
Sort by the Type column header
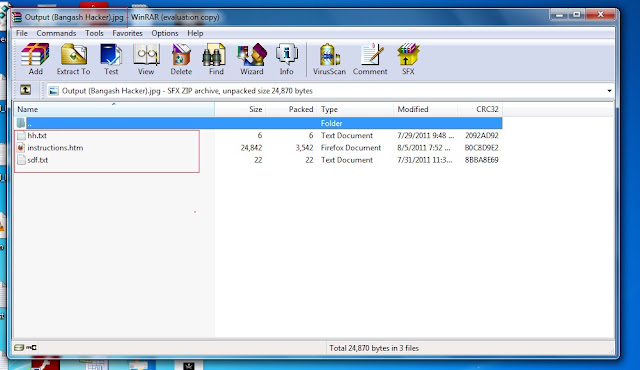[355, 109]
